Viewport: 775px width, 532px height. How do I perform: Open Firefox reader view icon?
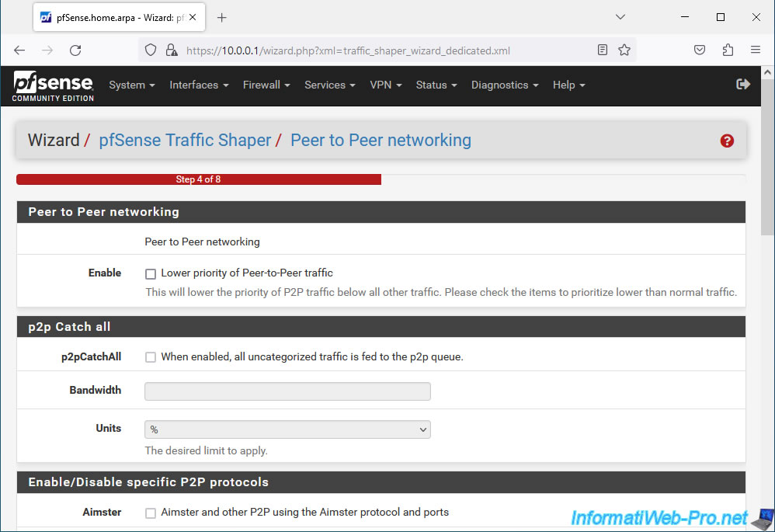pyautogui.click(x=603, y=50)
